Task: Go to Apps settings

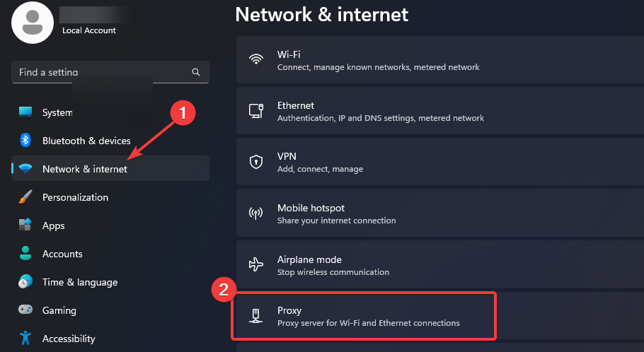Action: click(53, 225)
